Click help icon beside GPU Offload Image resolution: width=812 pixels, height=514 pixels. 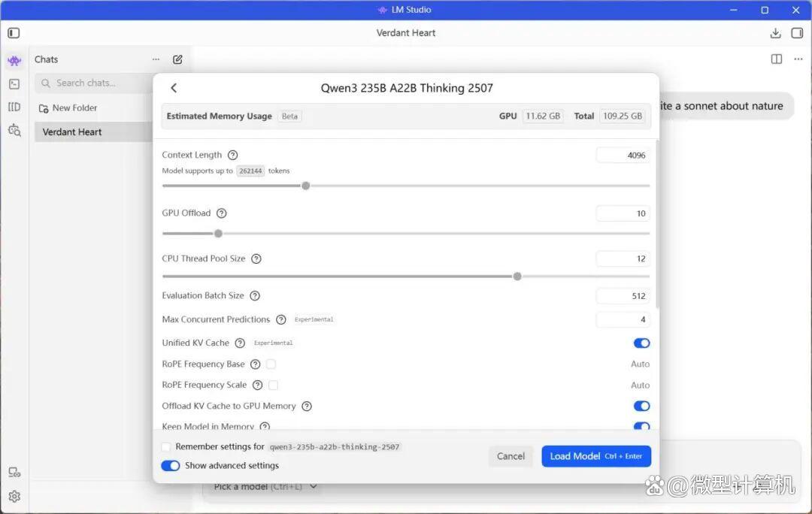(222, 213)
